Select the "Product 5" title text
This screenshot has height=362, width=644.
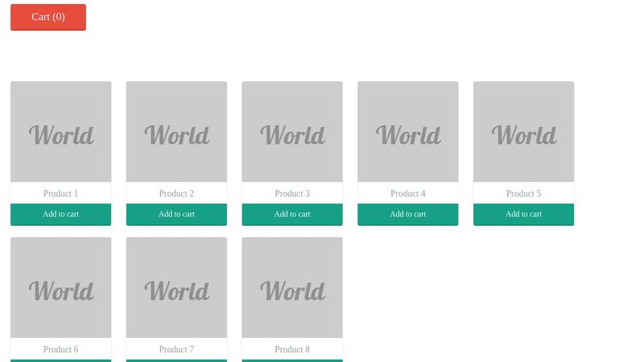[x=524, y=193]
